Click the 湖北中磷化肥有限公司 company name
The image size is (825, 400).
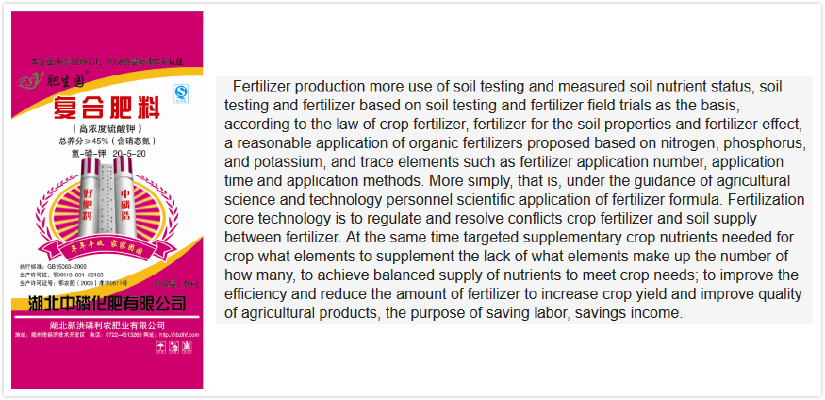(x=107, y=303)
